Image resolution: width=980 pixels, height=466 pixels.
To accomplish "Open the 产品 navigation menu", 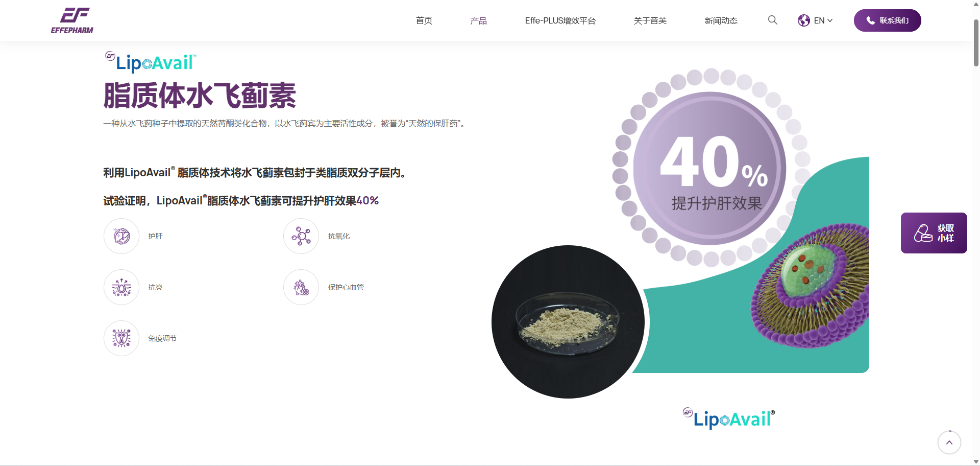I will (x=478, y=20).
